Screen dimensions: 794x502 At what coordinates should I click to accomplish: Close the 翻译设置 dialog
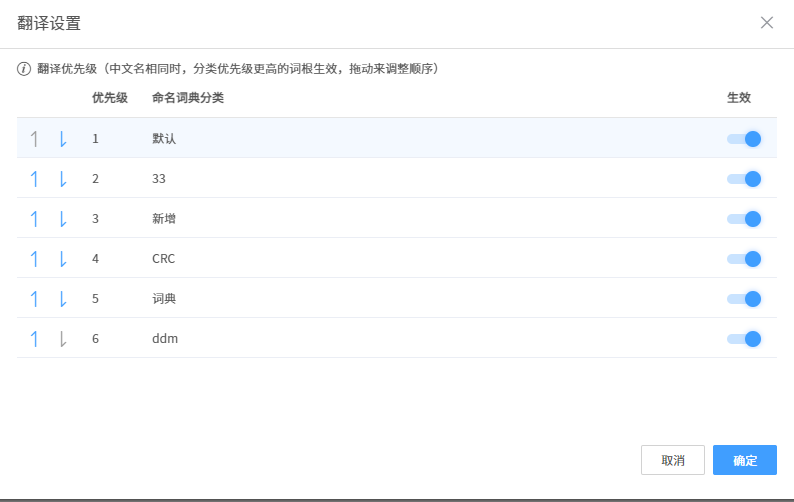coord(767,22)
